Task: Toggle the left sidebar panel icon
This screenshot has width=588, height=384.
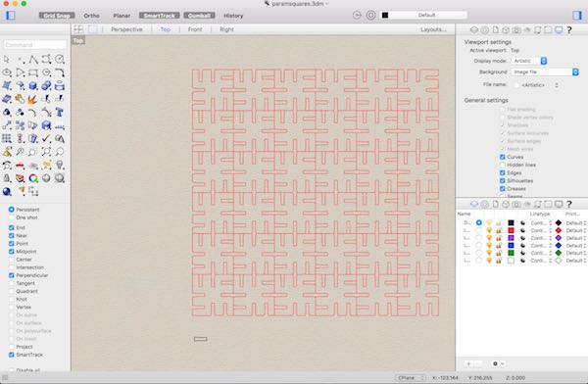Action: 11,16
